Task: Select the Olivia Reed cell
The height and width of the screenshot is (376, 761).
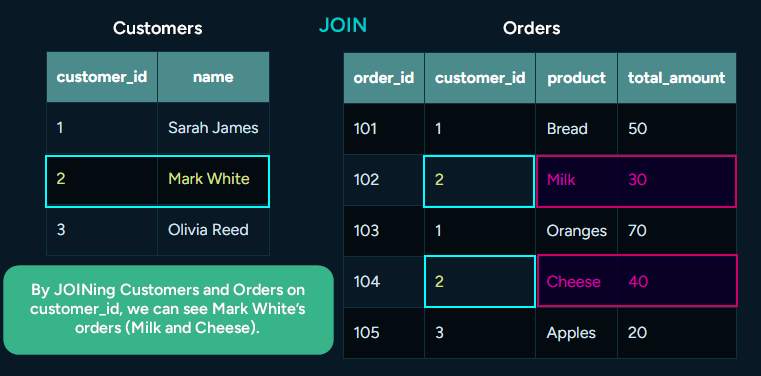Action: click(213, 230)
